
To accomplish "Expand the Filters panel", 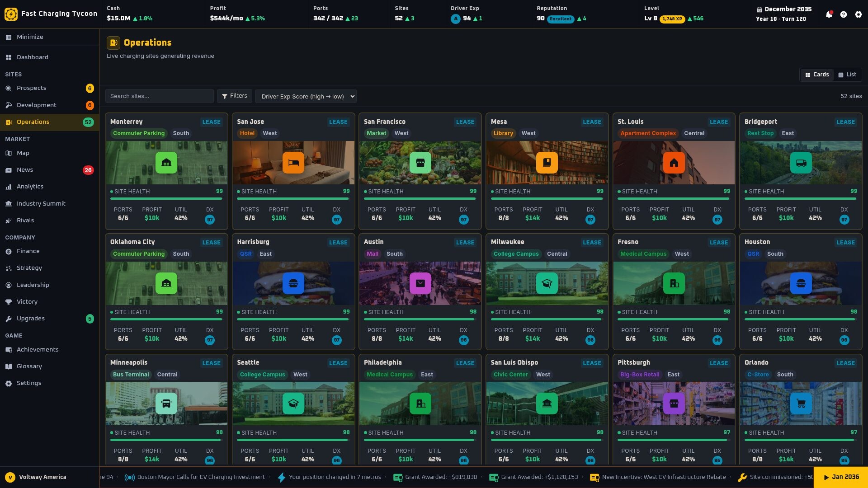I will (234, 96).
